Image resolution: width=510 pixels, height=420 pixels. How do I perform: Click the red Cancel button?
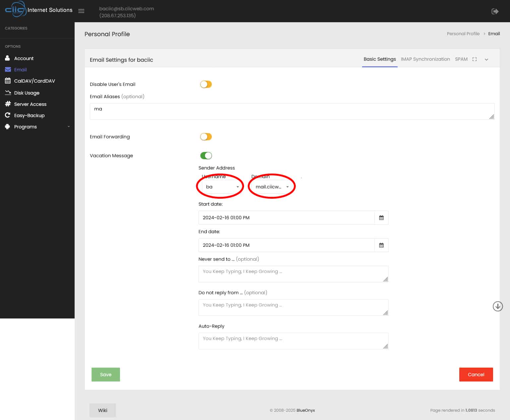click(x=476, y=375)
